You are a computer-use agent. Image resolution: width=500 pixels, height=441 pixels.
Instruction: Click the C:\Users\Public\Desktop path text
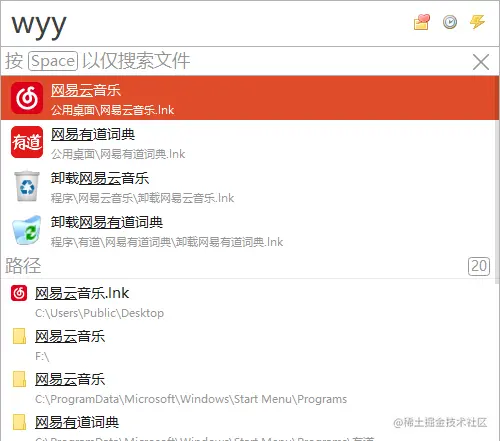pyautogui.click(x=99, y=313)
